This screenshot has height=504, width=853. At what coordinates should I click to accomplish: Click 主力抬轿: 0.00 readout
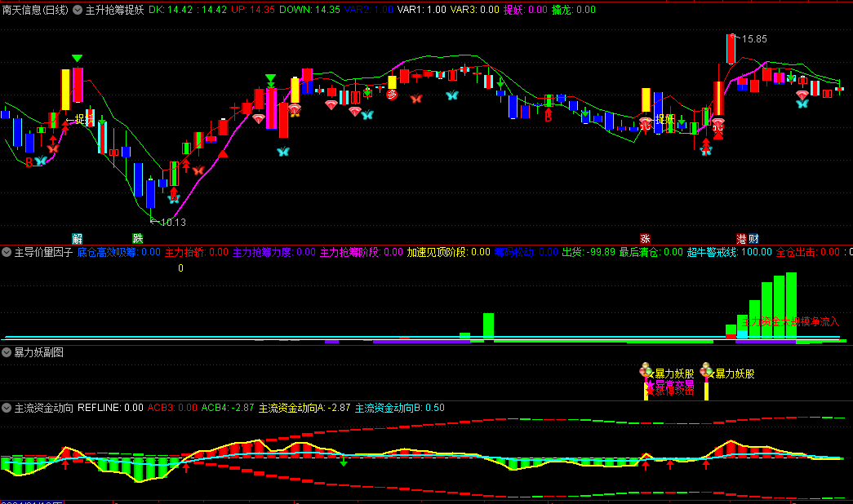point(197,252)
